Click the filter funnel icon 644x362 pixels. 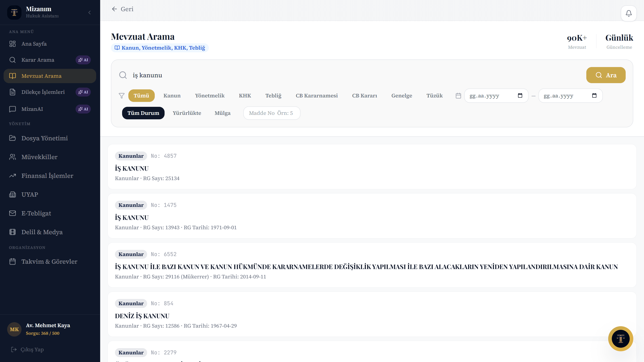121,96
